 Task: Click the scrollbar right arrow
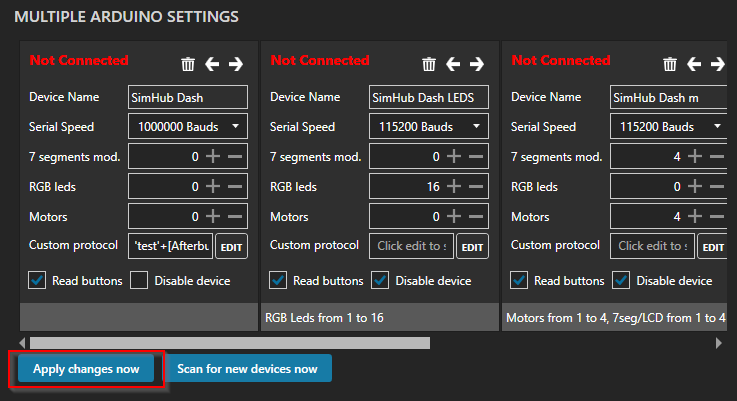(719, 343)
